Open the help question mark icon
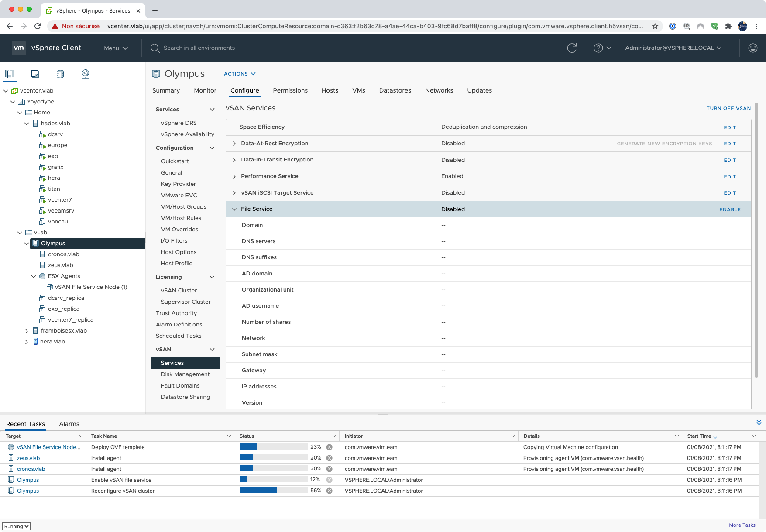 (x=598, y=48)
